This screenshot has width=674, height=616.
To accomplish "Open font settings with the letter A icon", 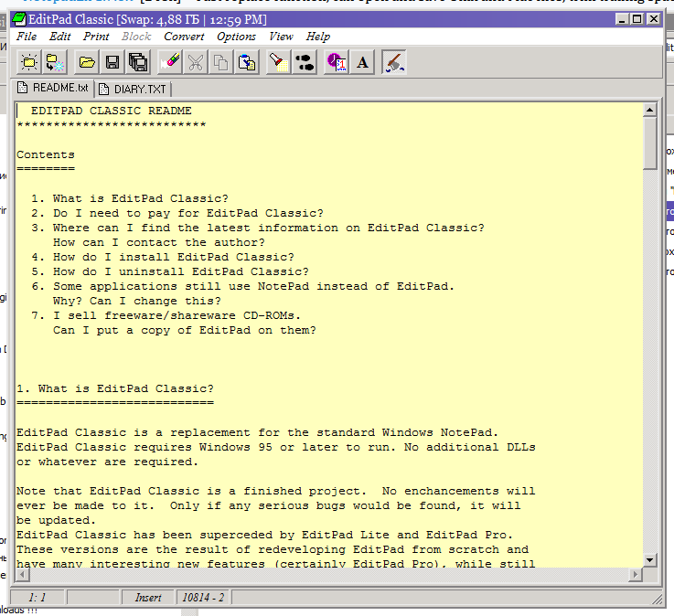I will click(362, 63).
